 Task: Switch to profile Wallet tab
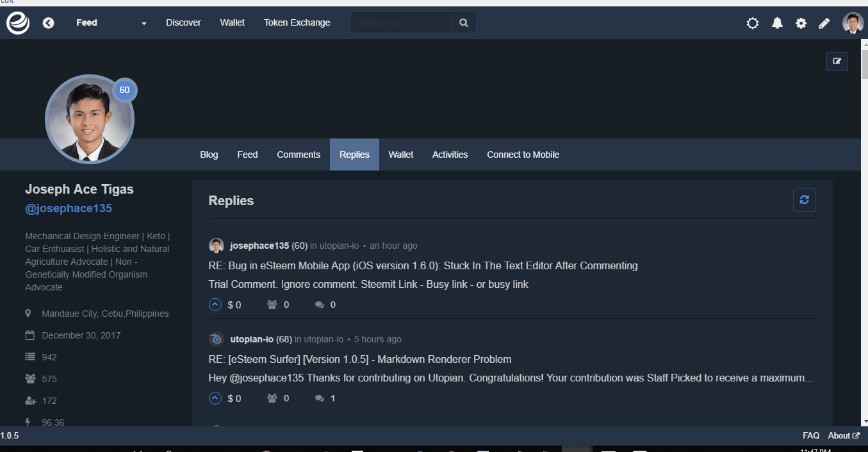[x=401, y=155]
